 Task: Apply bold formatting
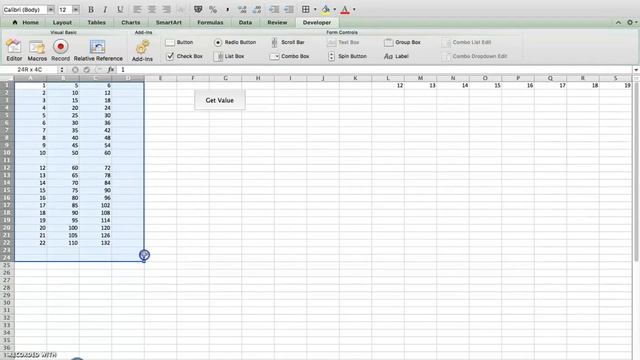(x=91, y=9)
